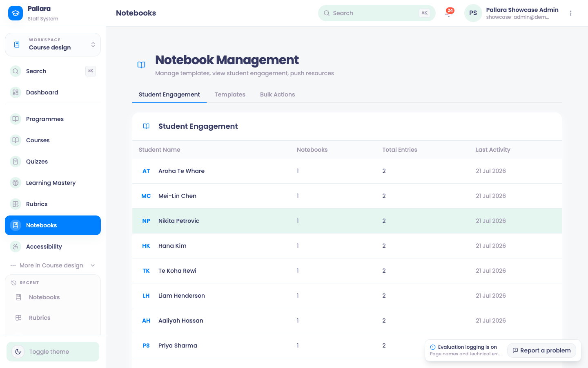
Task: Select the active Notebooks sidebar item
Action: [x=53, y=225]
